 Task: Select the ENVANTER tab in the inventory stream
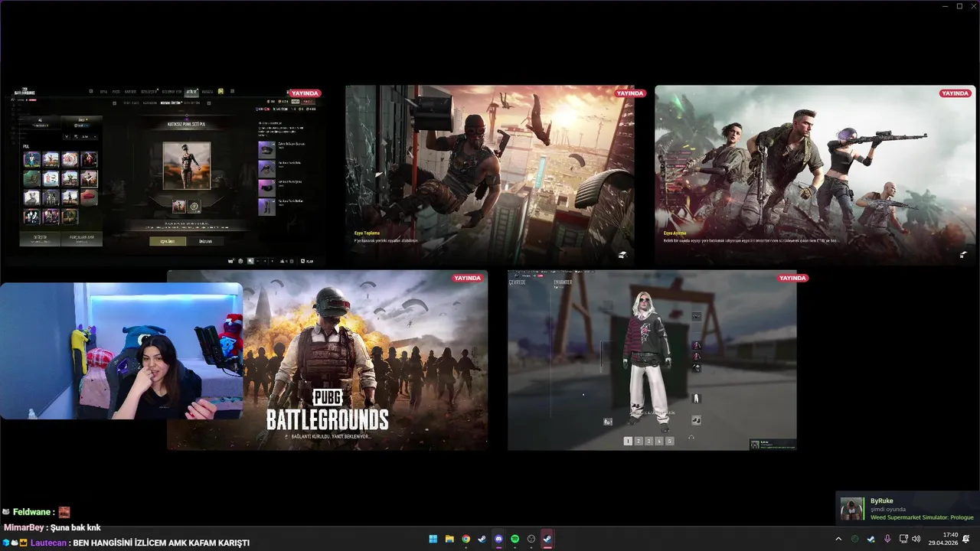tap(563, 282)
